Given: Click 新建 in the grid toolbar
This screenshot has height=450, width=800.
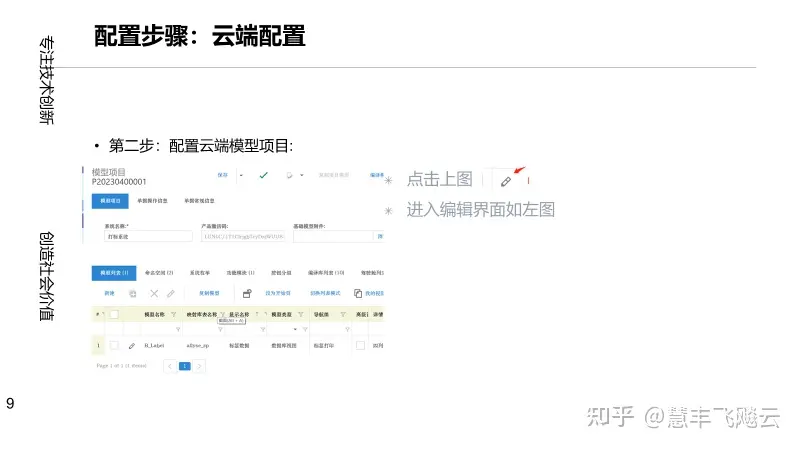Looking at the screenshot, I should tap(109, 293).
